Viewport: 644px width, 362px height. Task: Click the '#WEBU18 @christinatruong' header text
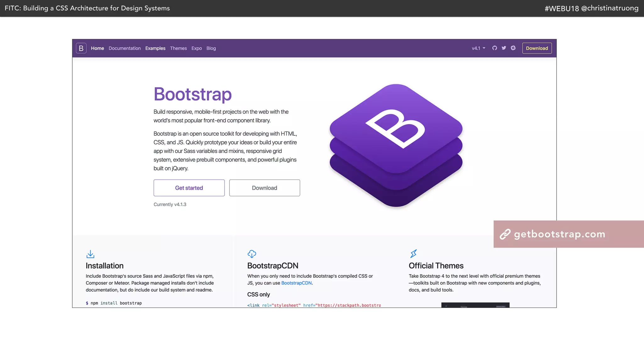[x=591, y=8]
